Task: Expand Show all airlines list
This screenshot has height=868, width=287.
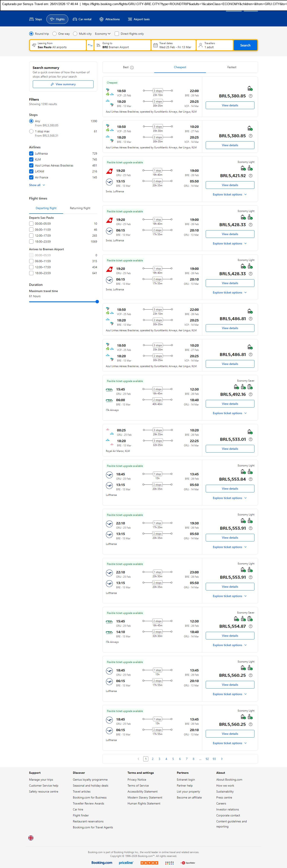Action: pos(37,185)
